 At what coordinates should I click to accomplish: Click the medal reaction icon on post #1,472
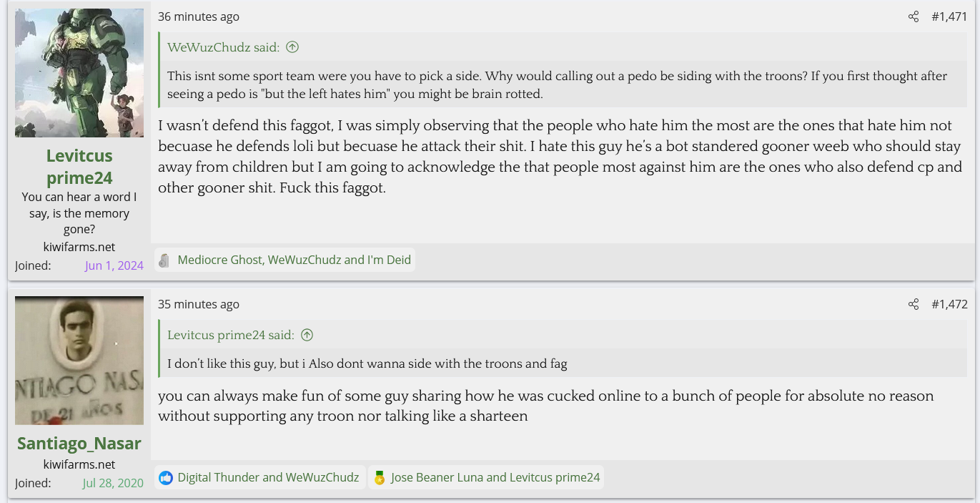click(x=380, y=477)
